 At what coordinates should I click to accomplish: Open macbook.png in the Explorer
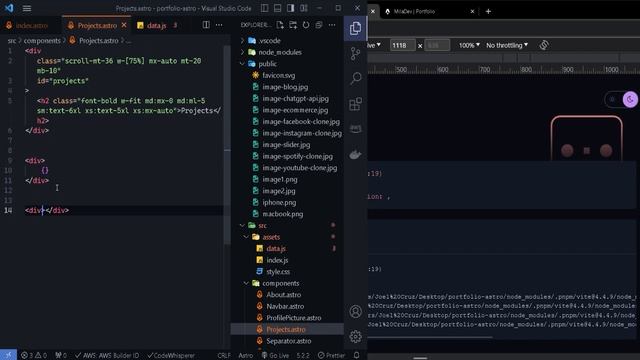(282, 214)
